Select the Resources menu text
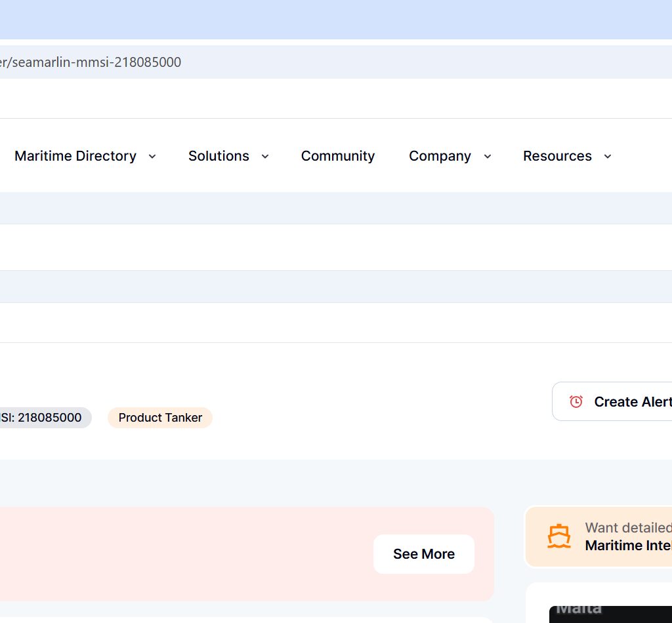Viewport: 672px width, 623px height. (557, 156)
